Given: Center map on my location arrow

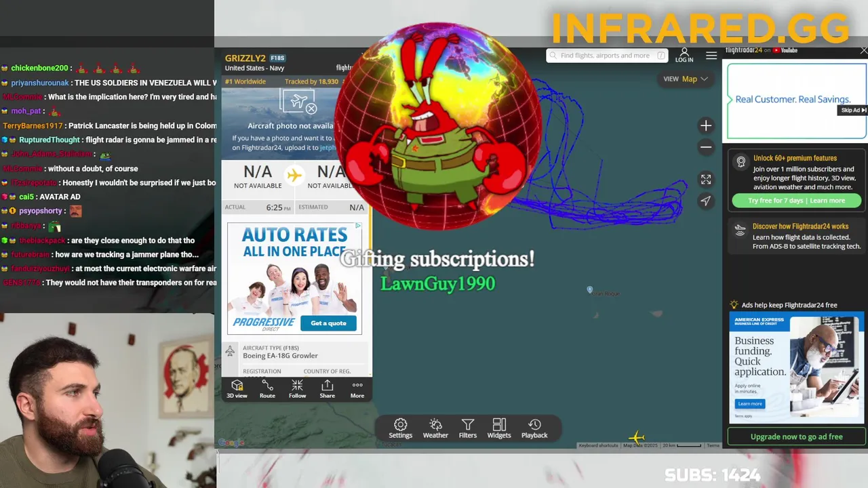Looking at the screenshot, I should [x=706, y=201].
